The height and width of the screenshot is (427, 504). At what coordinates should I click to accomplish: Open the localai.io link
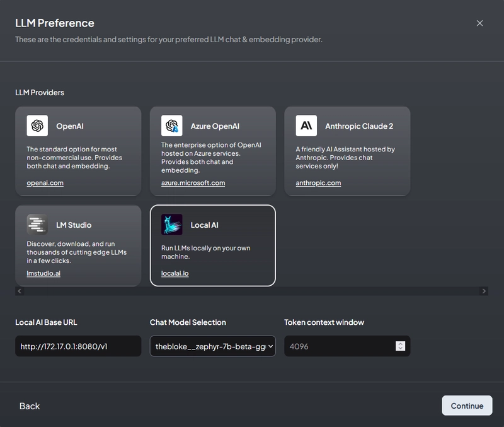pyautogui.click(x=175, y=273)
